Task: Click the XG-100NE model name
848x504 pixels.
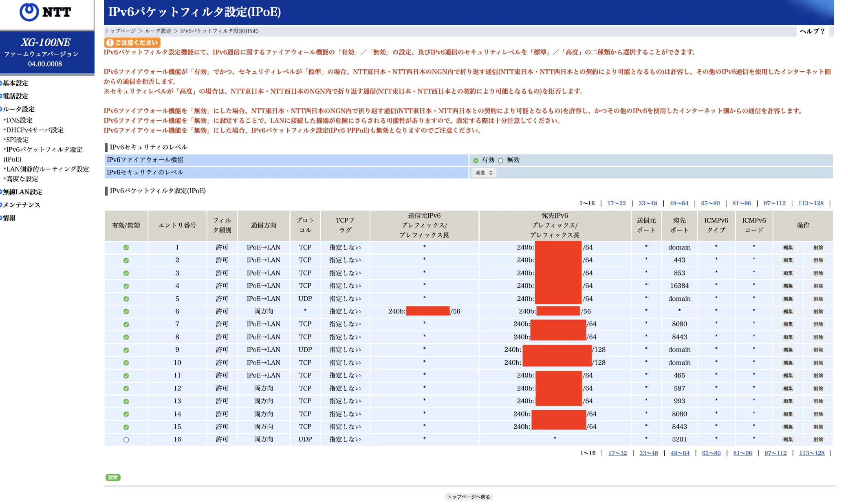Action: (x=46, y=42)
